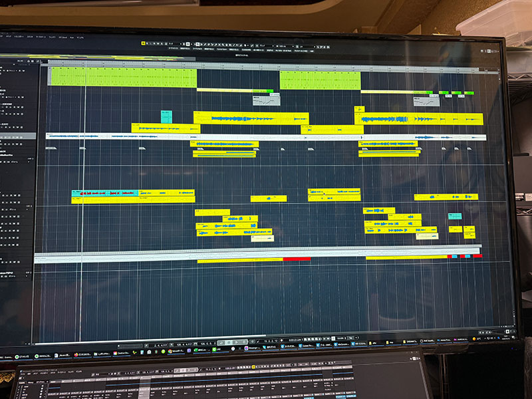The width and height of the screenshot is (532, 399).
Task: Open the leftmost dropdown field in the top toolbar
Action: click(x=176, y=44)
